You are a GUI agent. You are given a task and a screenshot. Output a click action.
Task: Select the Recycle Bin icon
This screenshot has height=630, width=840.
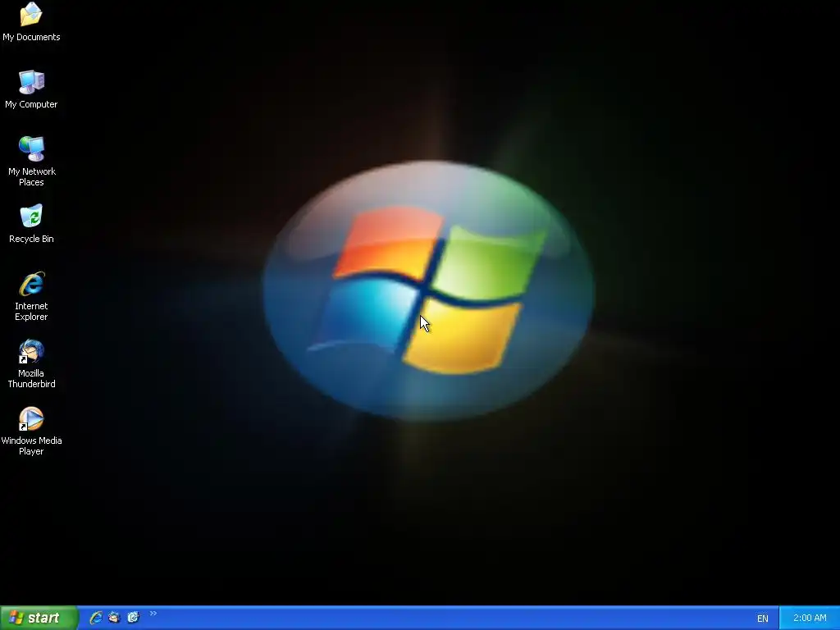pos(31,224)
